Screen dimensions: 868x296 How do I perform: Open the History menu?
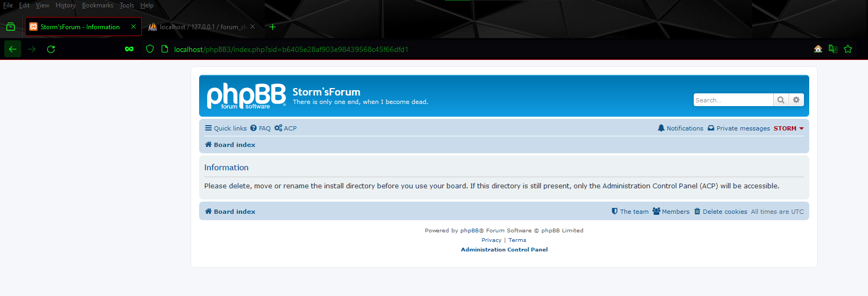tap(66, 5)
